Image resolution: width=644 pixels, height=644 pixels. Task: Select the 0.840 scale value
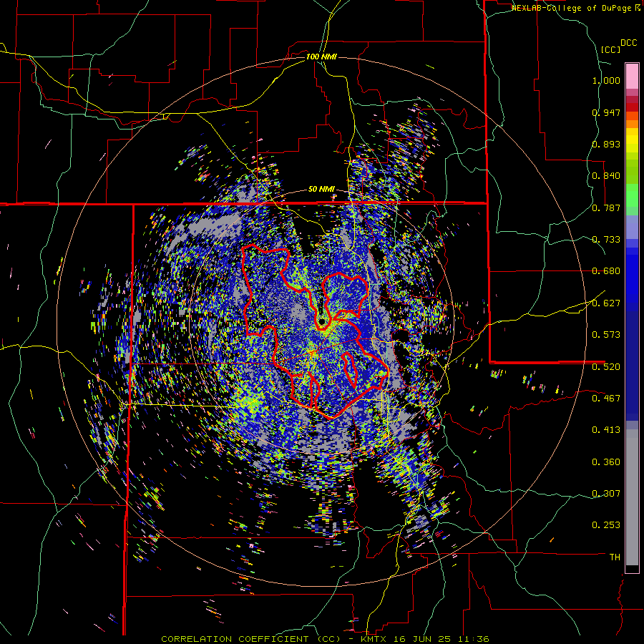click(x=606, y=176)
